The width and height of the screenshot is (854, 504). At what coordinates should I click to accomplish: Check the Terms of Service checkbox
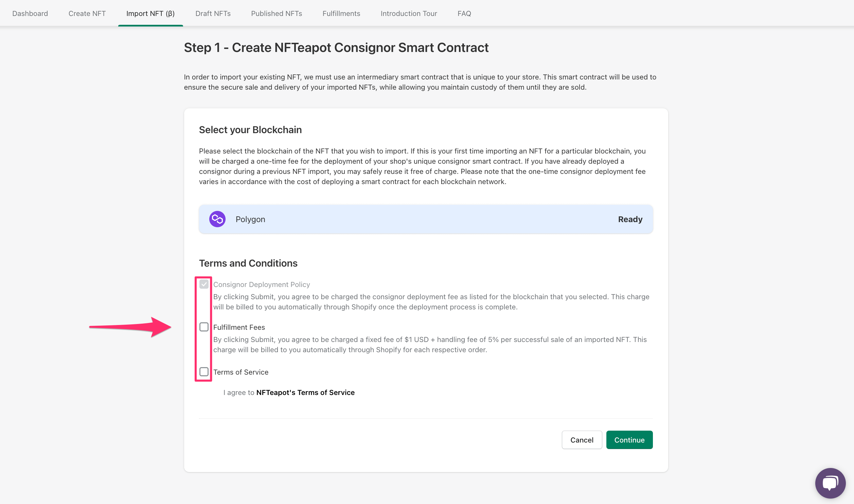pos(204,372)
